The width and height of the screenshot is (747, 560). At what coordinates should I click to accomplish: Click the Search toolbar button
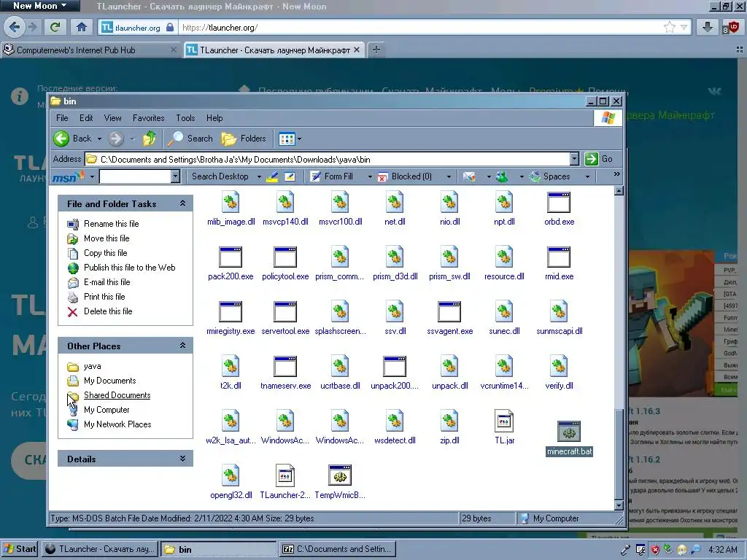coord(190,139)
